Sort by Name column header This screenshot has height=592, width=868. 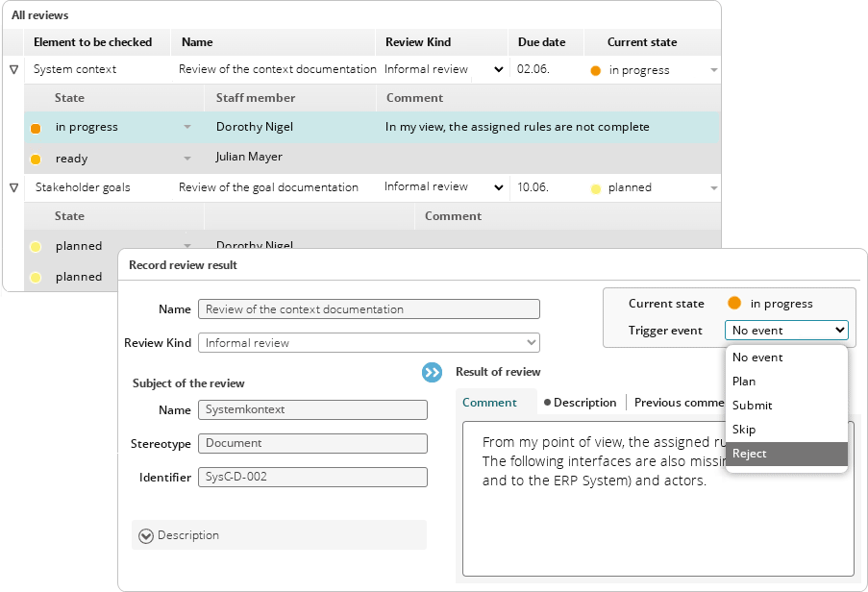point(197,42)
